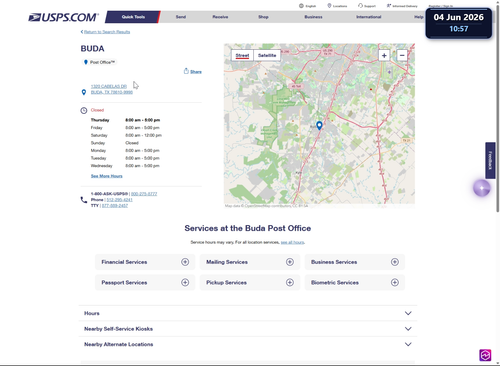
Task: Click the globe icon beside English
Action: 301,6
